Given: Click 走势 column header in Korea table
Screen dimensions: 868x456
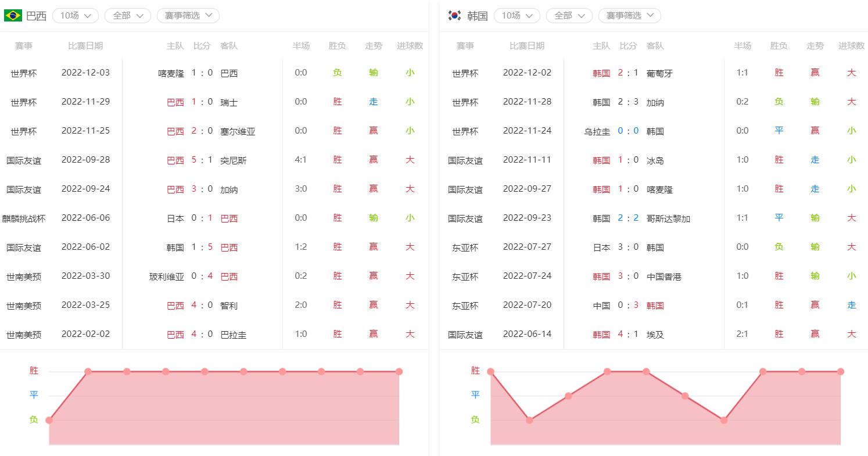Looking at the screenshot, I should pyautogui.click(x=815, y=46).
